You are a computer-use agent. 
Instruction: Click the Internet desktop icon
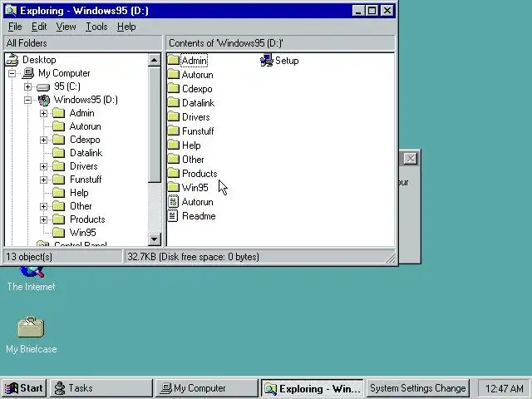click(32, 272)
